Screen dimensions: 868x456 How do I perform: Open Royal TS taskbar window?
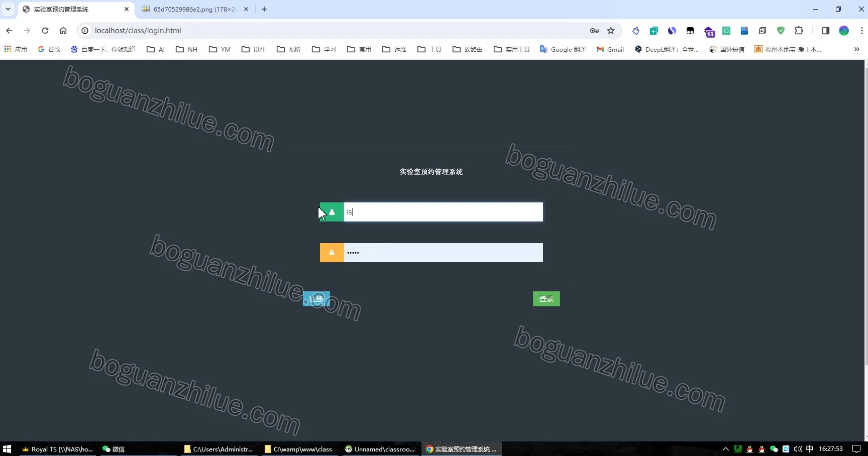57,449
